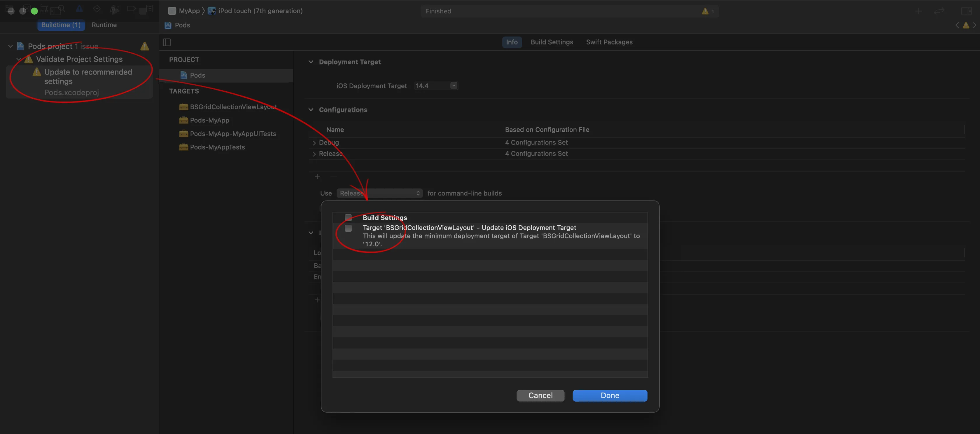Click the Done button
The height and width of the screenshot is (434, 980).
[610, 395]
